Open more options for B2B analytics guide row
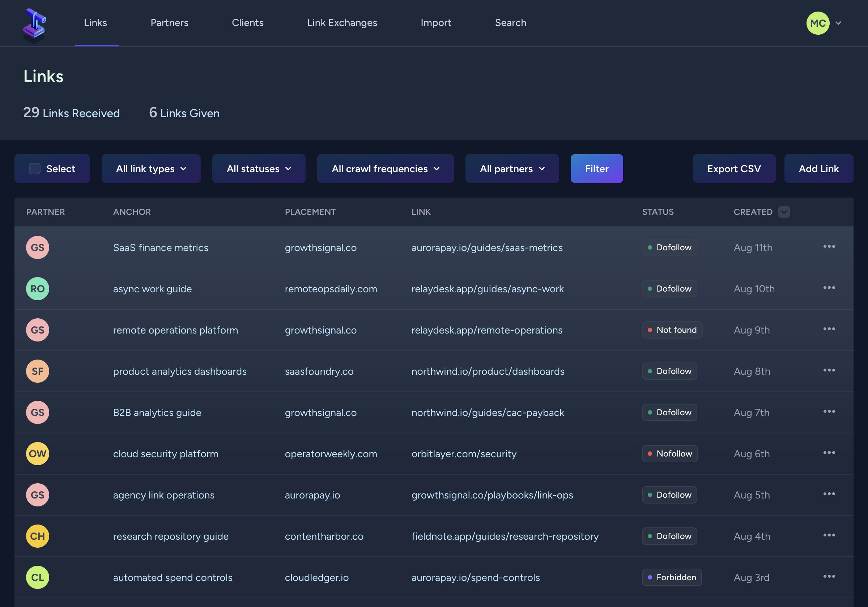The width and height of the screenshot is (868, 607). pyautogui.click(x=829, y=411)
